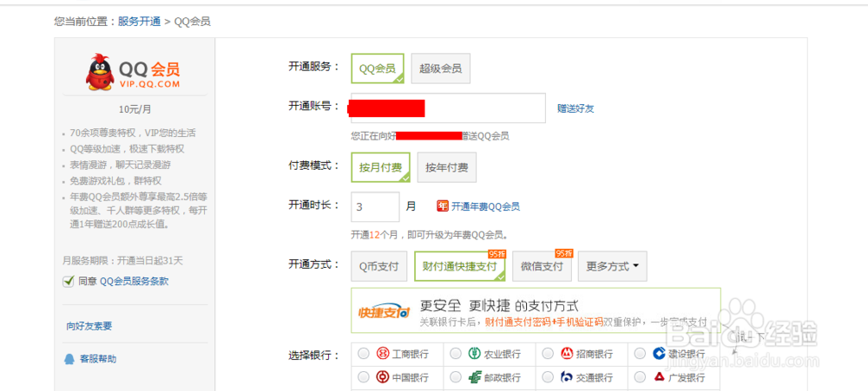Click the Guangfa Bank logo icon
This screenshot has width=868, height=391.
(x=659, y=377)
